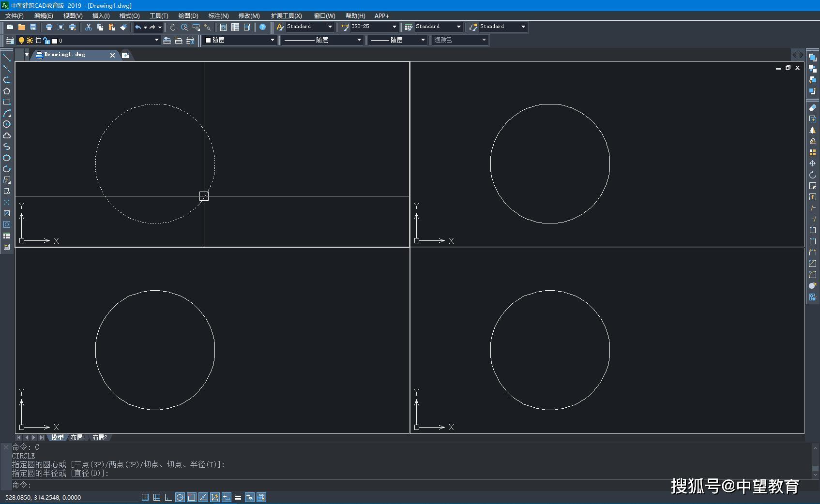Screen dimensions: 820x504
Task: Select the 模型 model tab
Action: 57,437
